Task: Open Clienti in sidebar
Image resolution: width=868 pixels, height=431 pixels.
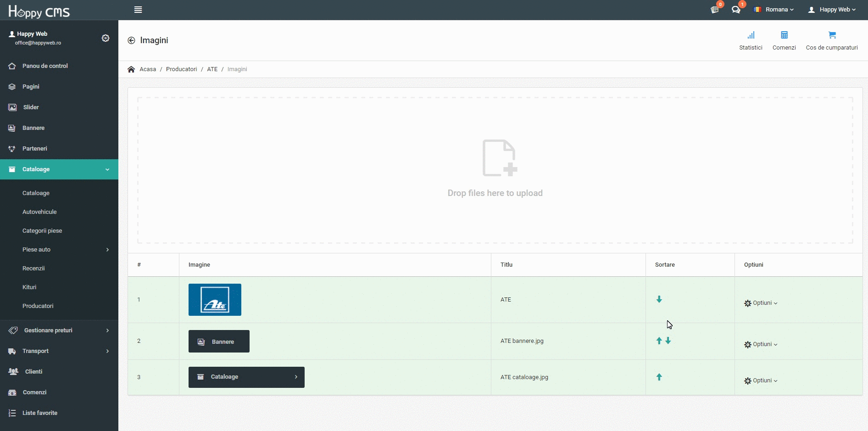Action: [x=59, y=372]
